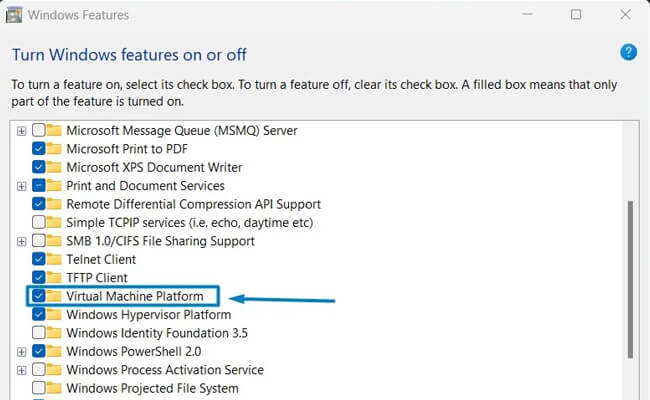Screen dimensions: 650x400
Task: Click folder icon beside Microsoft Print to PDF
Action: 54,148
